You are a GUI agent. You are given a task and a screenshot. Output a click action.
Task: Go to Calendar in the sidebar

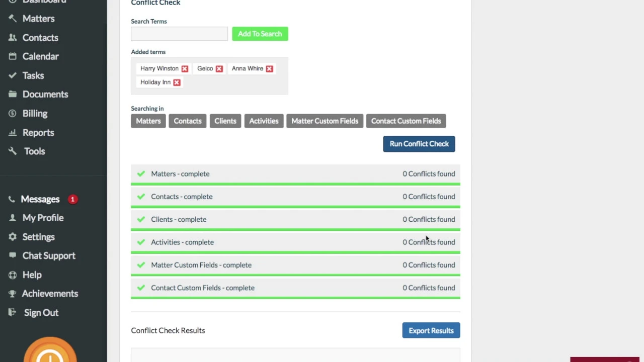(x=40, y=56)
